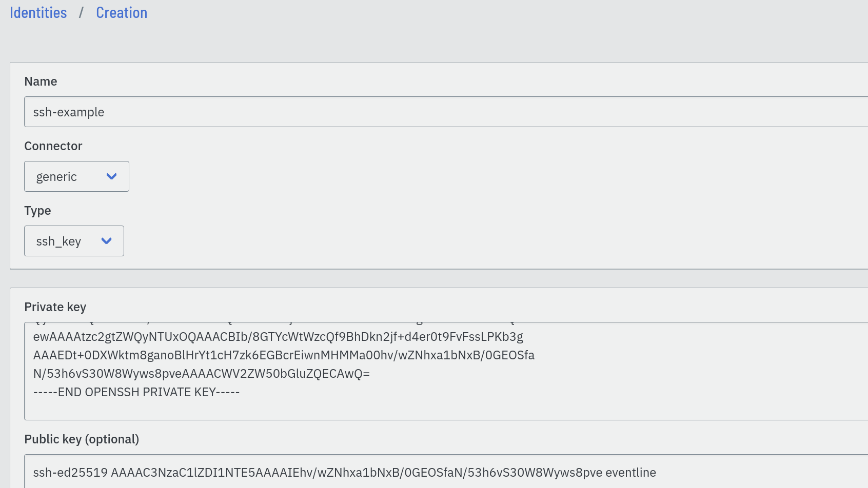The width and height of the screenshot is (868, 488).
Task: Click the eventline comment in the Public key field
Action: coord(630,473)
